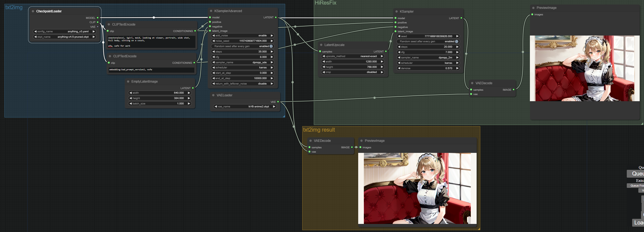
Task: Open the ckpt_name dropdown showing anything-v4.5-pruned.ckpt
Action: click(64, 37)
